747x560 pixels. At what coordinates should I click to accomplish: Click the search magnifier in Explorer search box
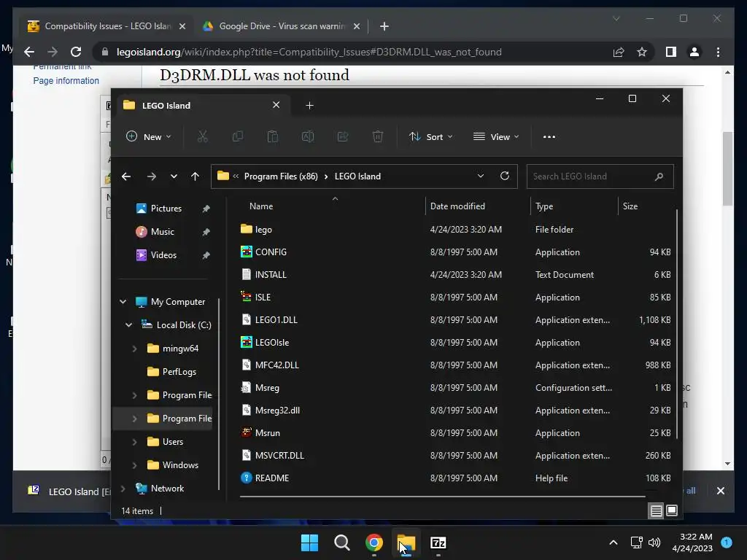click(x=659, y=176)
